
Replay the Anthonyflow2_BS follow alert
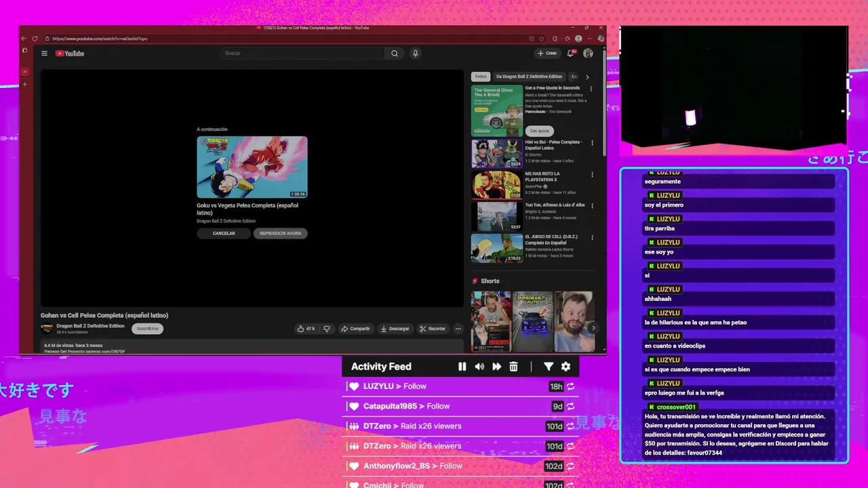(571, 466)
